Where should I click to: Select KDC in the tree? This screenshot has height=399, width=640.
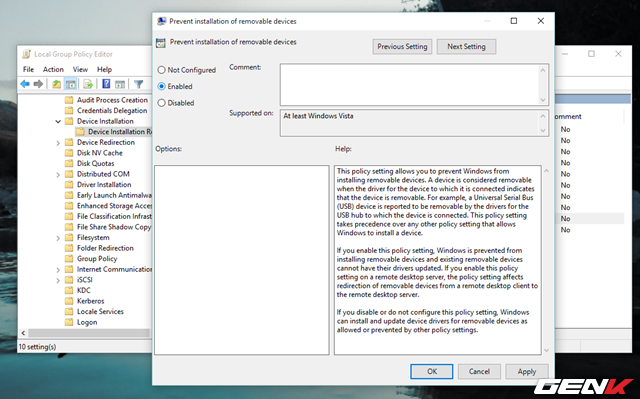tap(84, 290)
